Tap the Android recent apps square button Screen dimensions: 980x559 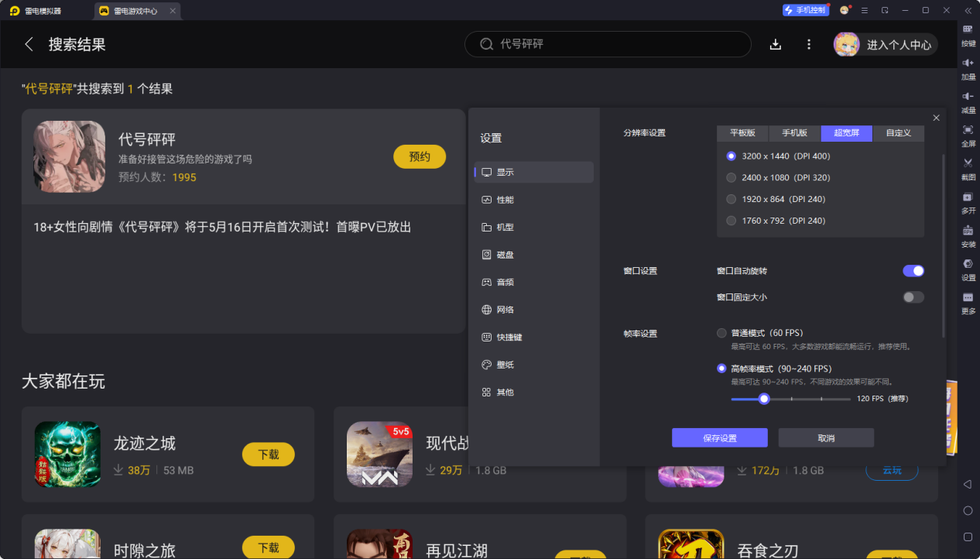tap(968, 537)
